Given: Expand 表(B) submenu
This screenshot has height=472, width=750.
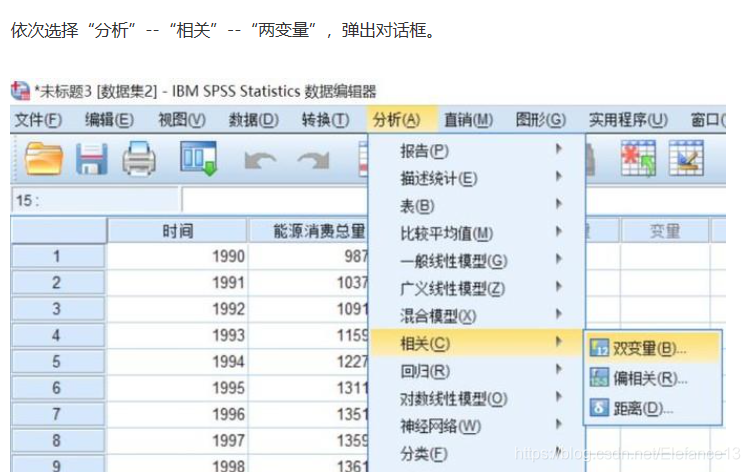Looking at the screenshot, I should coord(477,206).
